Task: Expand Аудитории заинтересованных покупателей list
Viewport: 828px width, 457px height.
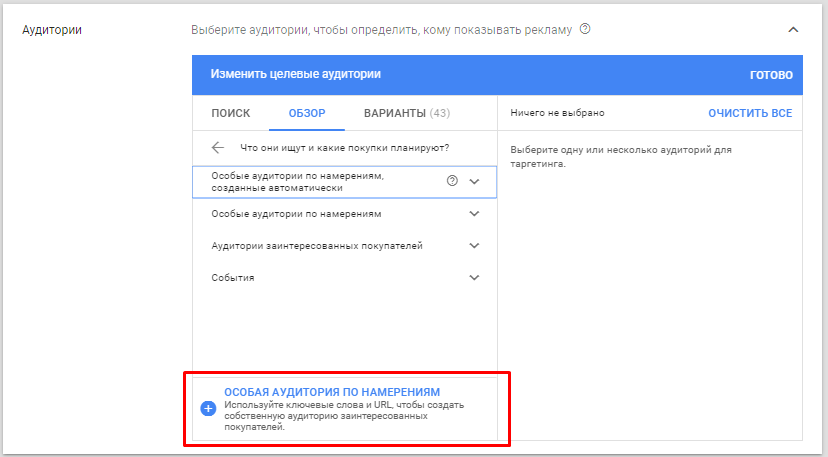Action: [x=474, y=245]
